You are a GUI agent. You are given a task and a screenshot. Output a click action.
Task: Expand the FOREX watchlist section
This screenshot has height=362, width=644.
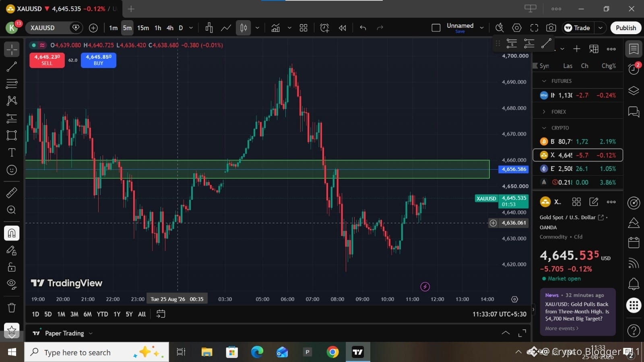point(544,112)
